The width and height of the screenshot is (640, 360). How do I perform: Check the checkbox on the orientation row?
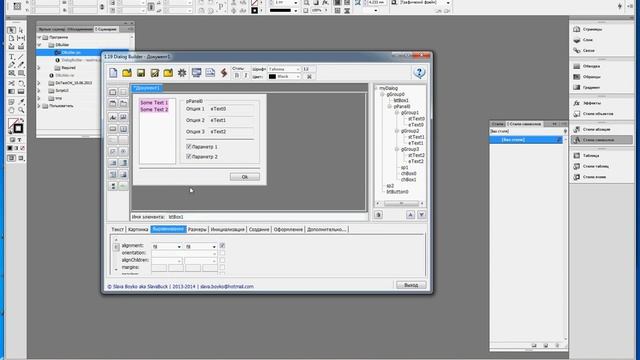click(x=222, y=253)
